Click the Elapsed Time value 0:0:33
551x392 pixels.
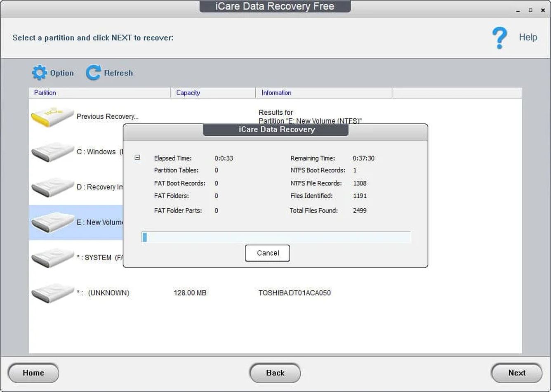224,158
